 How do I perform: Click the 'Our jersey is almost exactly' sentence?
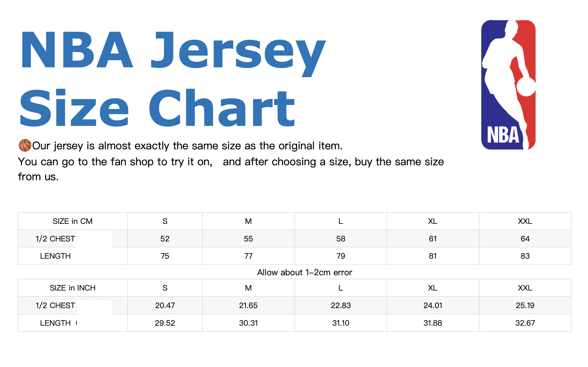coord(187,146)
